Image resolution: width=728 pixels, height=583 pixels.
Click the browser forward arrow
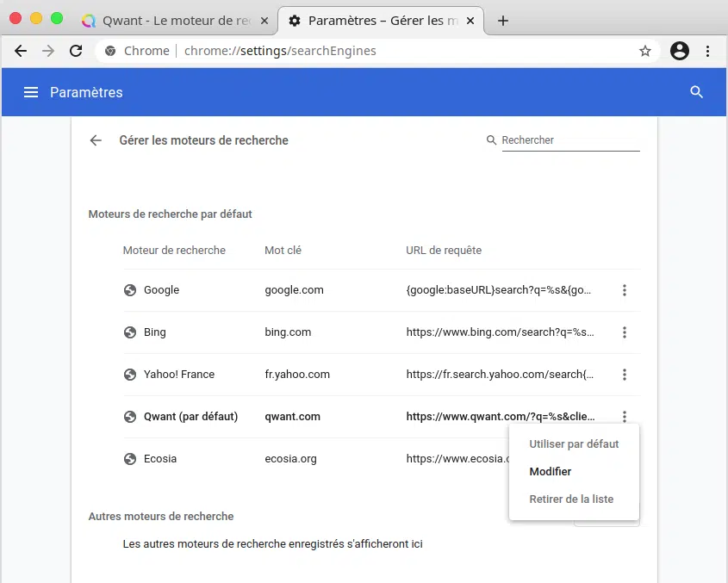pyautogui.click(x=48, y=51)
